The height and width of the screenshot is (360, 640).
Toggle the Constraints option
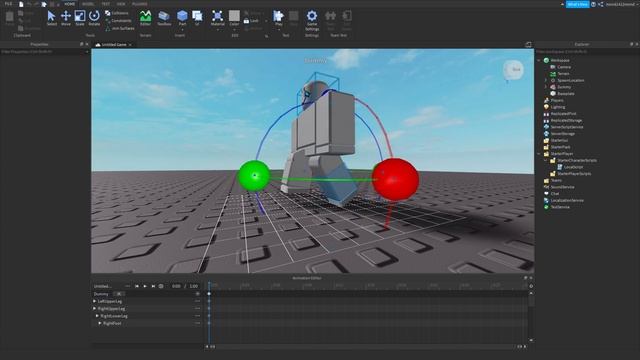(x=118, y=21)
